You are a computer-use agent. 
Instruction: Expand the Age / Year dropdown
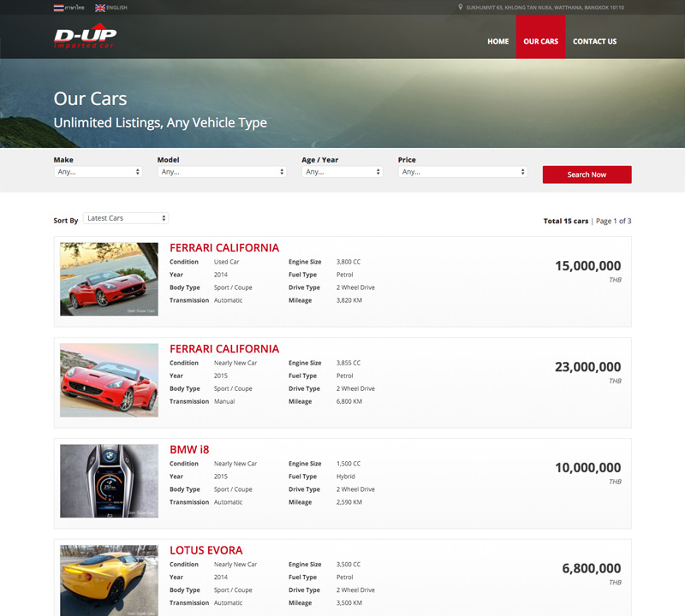point(342,172)
